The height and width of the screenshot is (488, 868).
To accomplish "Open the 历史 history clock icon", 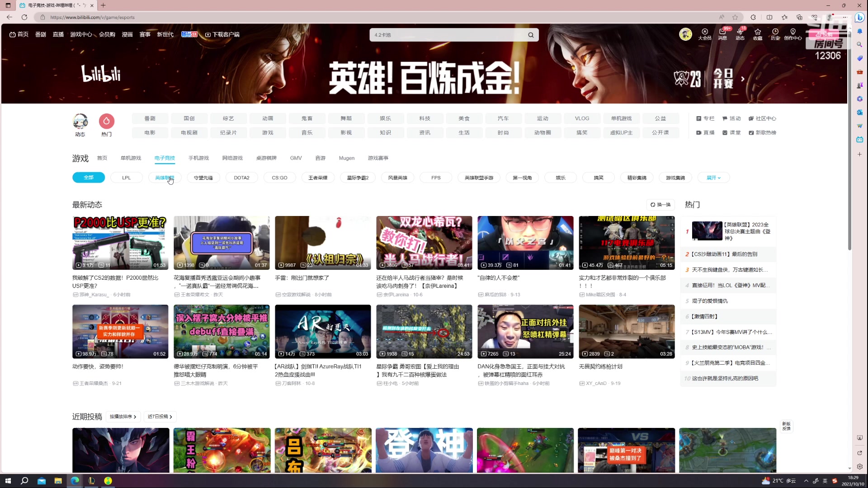I will (x=775, y=34).
